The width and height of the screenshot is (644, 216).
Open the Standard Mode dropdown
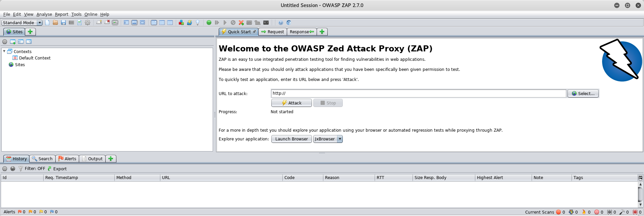click(22, 23)
